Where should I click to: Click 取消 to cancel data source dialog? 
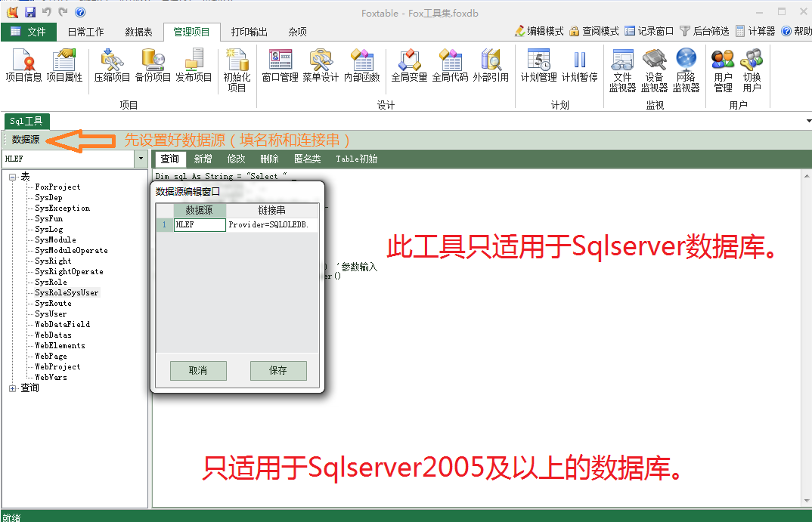click(x=198, y=370)
